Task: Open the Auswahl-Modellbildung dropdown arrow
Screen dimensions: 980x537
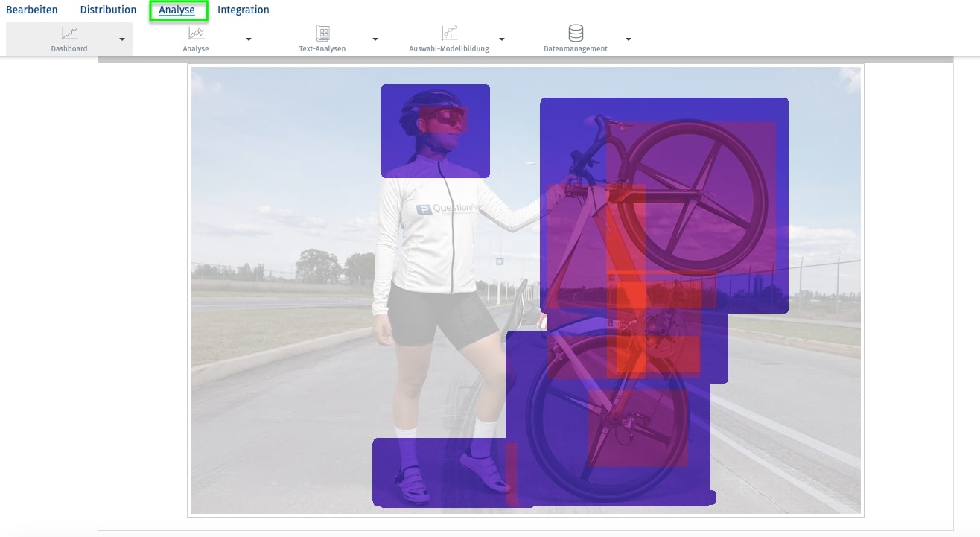Action: 501,39
